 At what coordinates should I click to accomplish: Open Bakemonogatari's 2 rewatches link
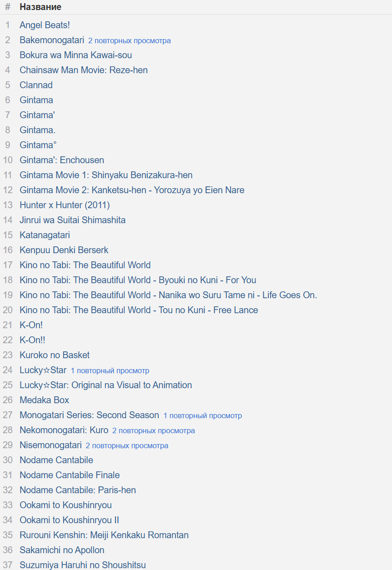[x=130, y=40]
